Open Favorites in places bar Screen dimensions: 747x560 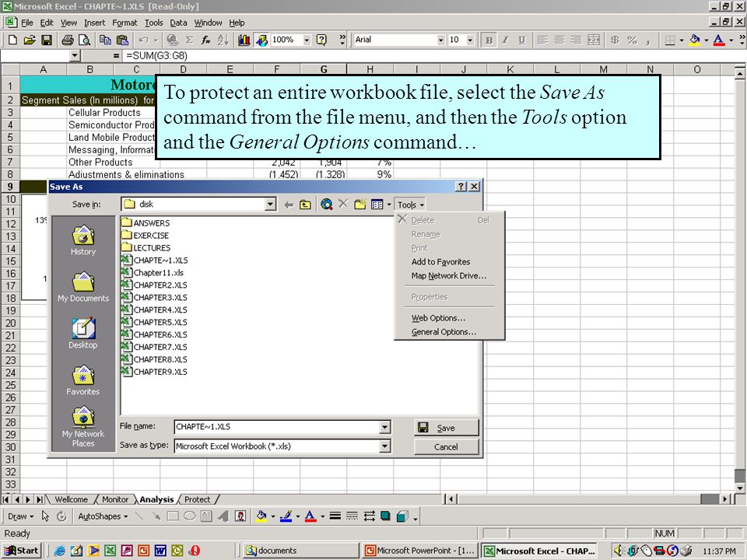[83, 380]
